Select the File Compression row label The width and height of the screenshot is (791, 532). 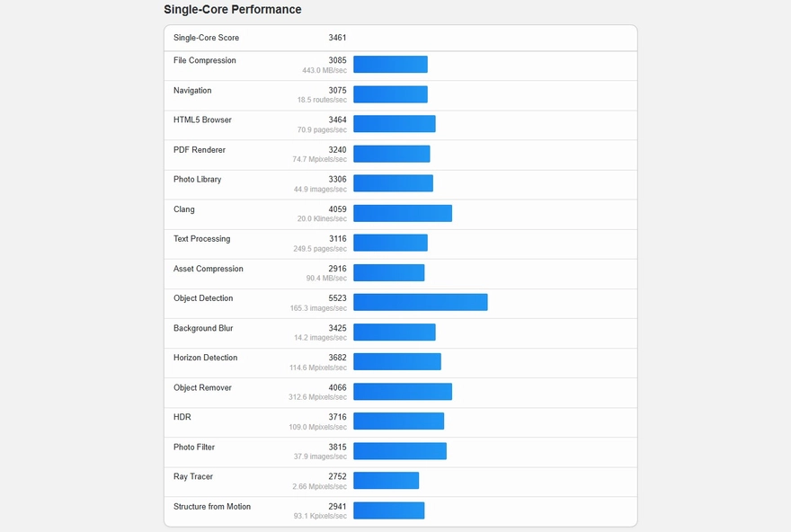tap(205, 61)
